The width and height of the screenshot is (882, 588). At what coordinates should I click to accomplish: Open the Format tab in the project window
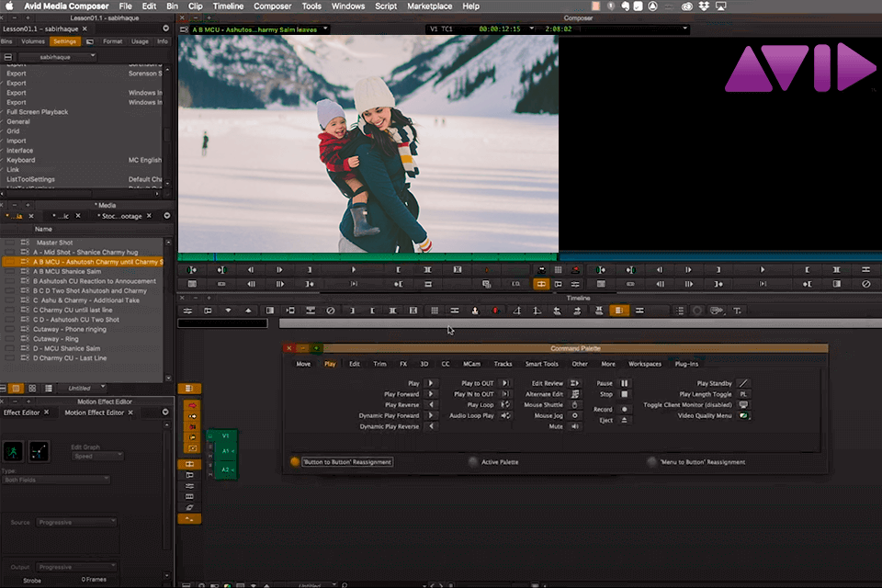pyautogui.click(x=112, y=41)
